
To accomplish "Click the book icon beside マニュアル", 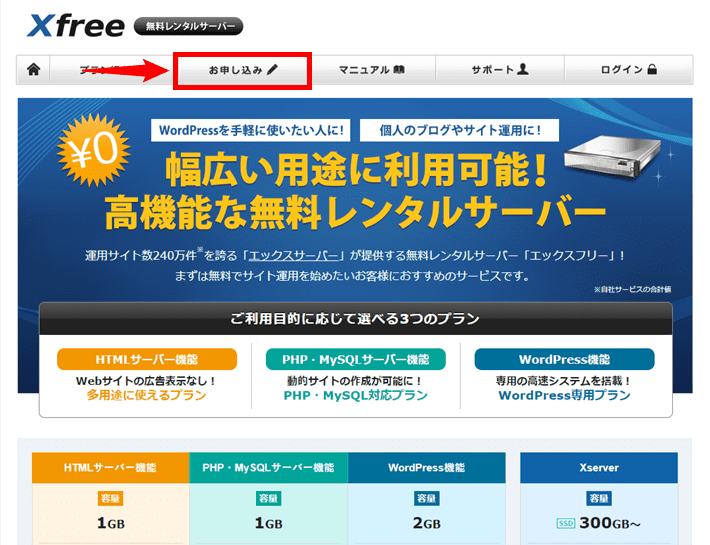I will 399,70.
